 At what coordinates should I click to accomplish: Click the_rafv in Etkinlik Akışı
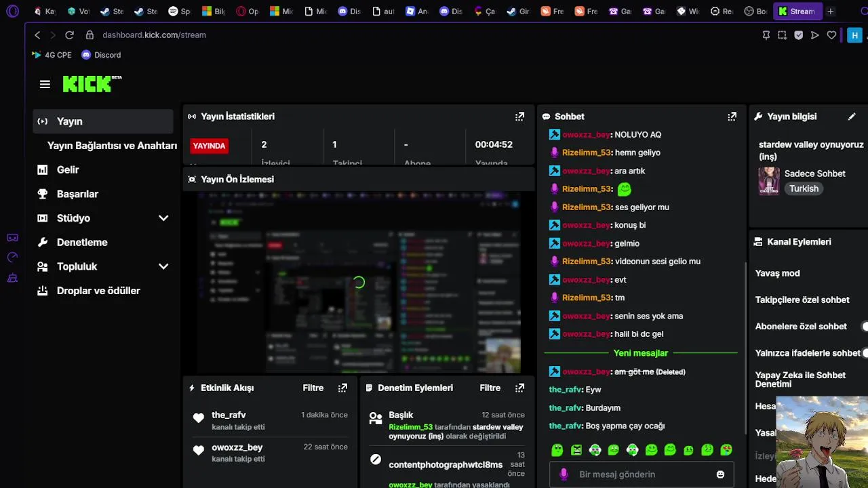229,415
